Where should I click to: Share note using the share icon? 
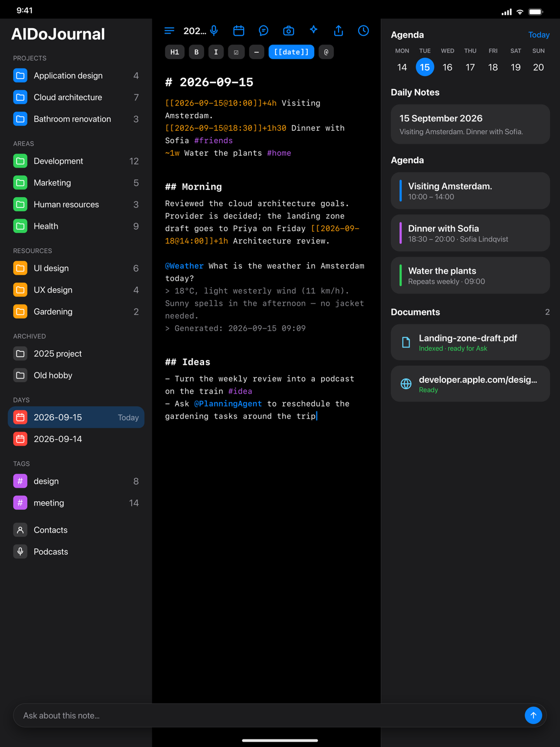[339, 31]
